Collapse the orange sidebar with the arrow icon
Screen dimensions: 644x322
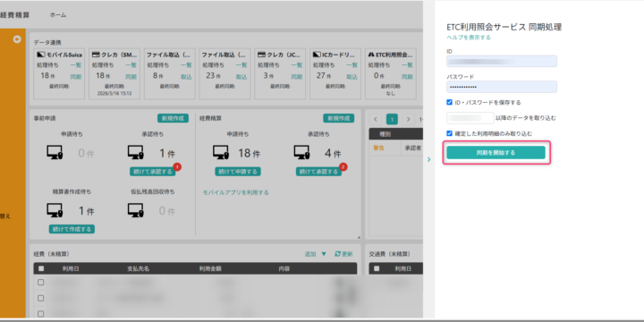[x=17, y=39]
